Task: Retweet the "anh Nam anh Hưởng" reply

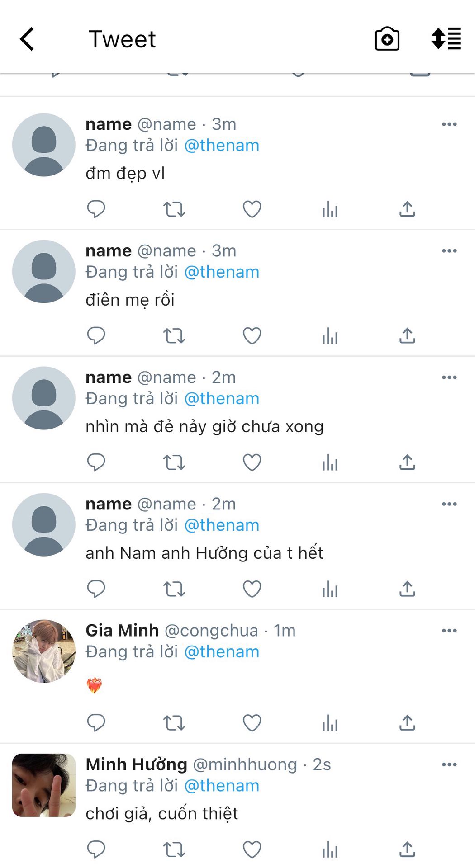Action: [174, 589]
